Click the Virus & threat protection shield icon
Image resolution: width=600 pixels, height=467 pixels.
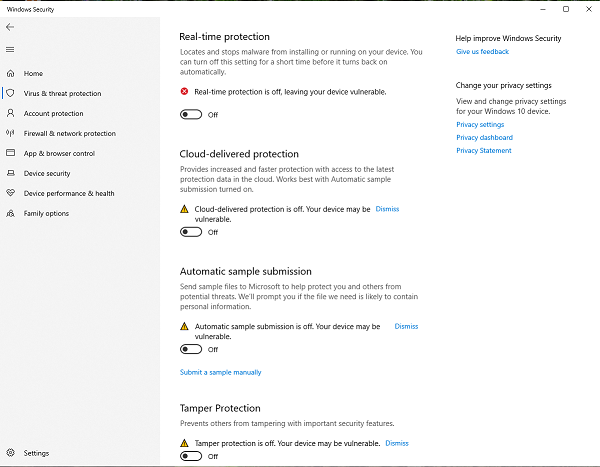click(x=11, y=93)
